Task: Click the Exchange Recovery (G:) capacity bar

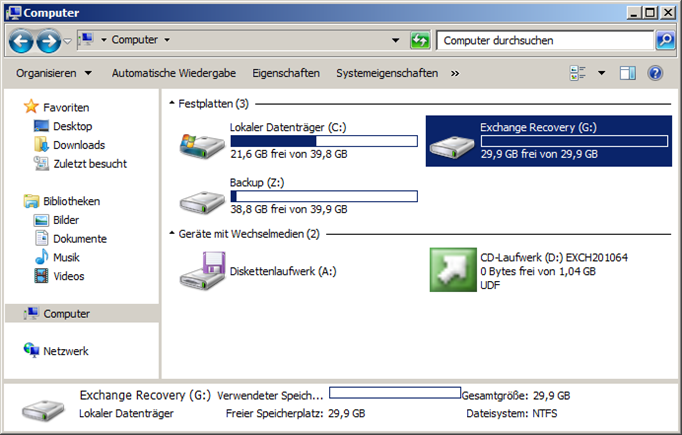Action: [x=574, y=141]
